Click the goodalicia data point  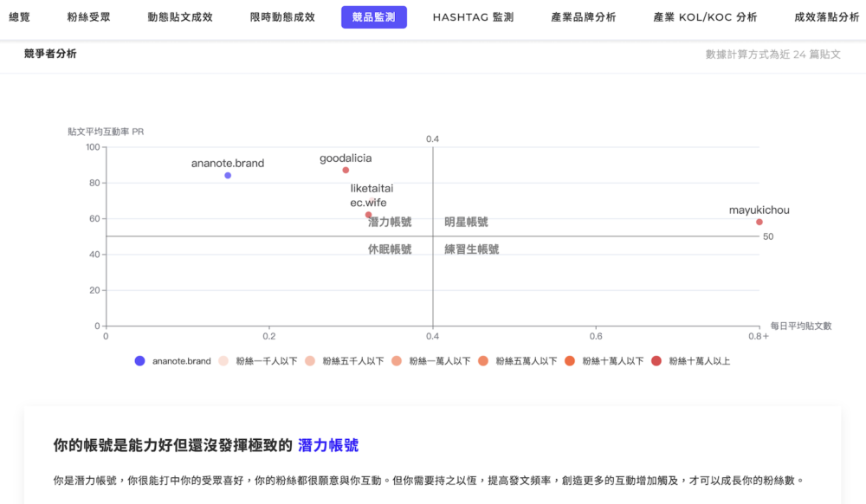pos(346,171)
